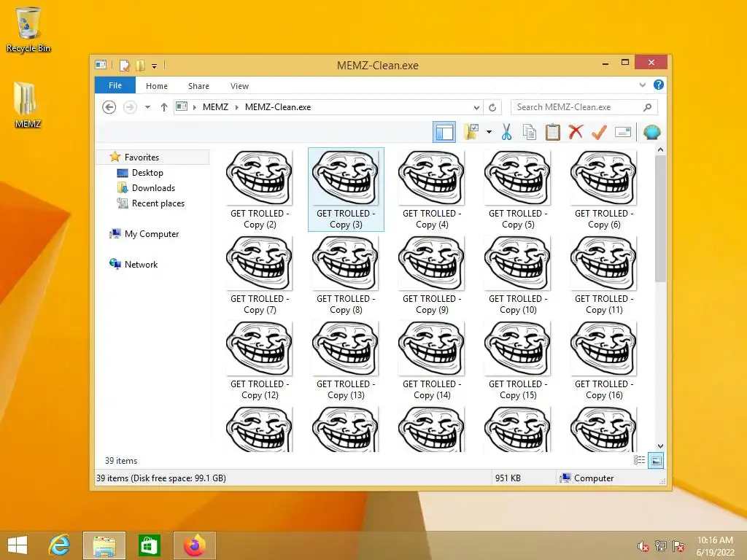The height and width of the screenshot is (560, 747).
Task: Select GET TROLLED - Copy (12) file
Action: [260, 360]
